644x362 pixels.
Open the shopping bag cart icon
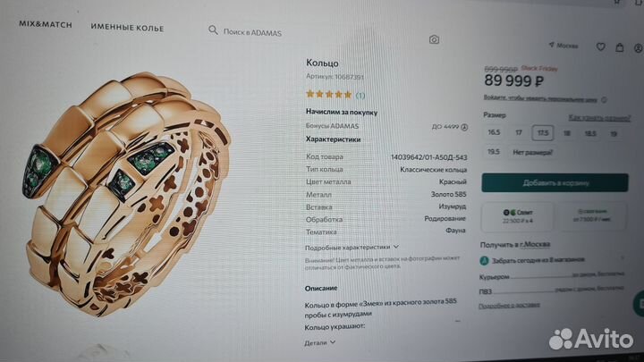619,47
